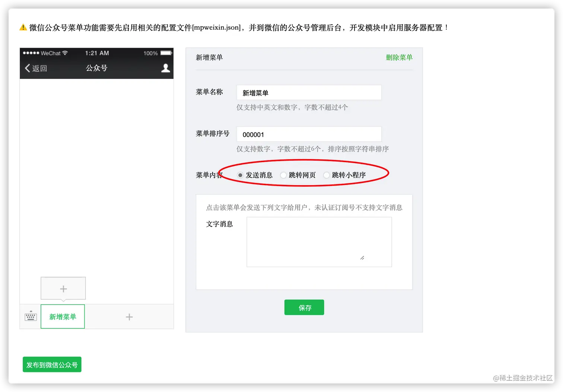
Task: Click the green 保存 button
Action: coord(304,307)
